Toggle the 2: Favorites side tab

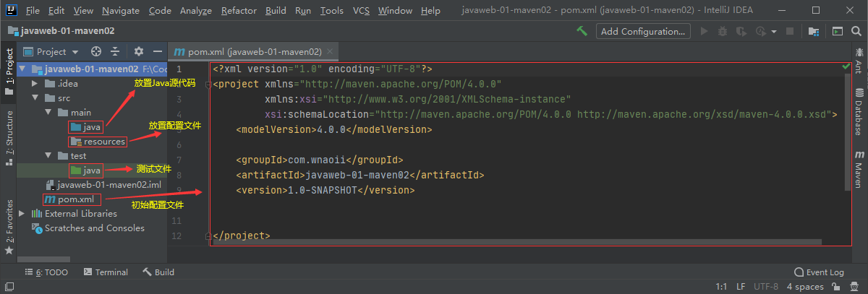[9, 226]
